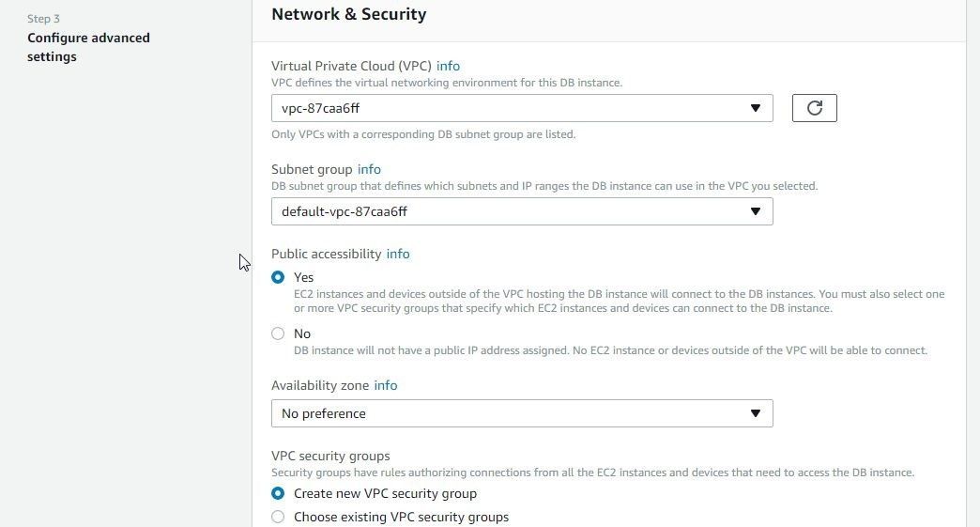The width and height of the screenshot is (980, 527).
Task: Click the refresh VPC list icon button
Action: pyautogui.click(x=814, y=108)
